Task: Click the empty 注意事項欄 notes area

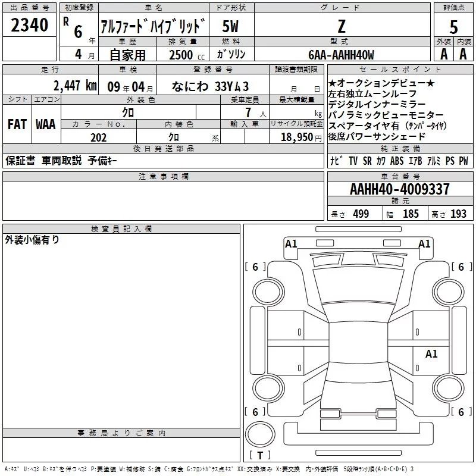Action: coord(163,195)
